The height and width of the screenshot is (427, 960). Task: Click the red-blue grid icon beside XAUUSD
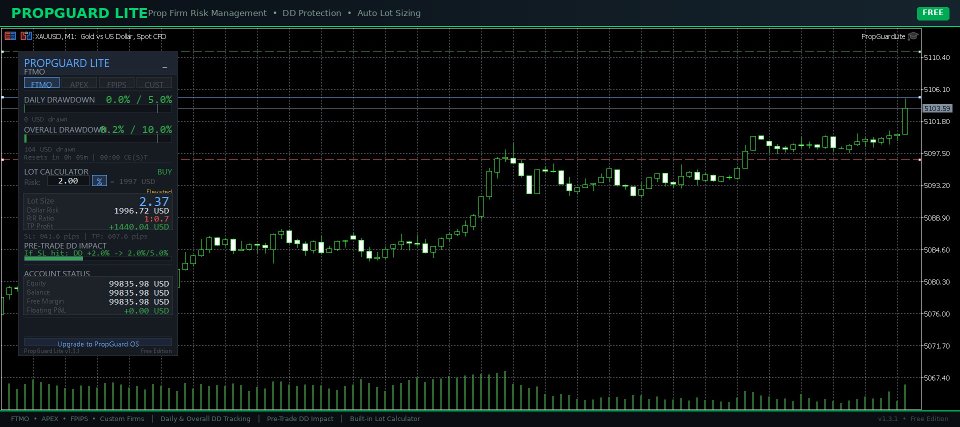pos(10,36)
